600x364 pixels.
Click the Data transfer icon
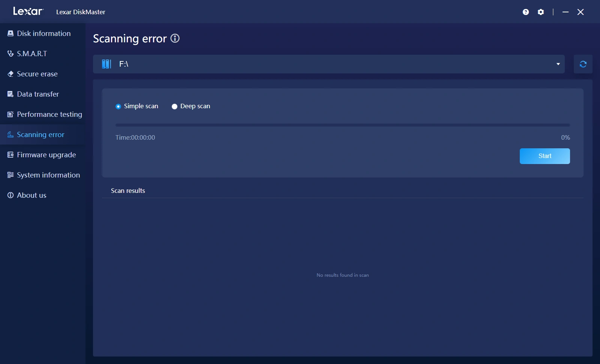[x=10, y=94]
